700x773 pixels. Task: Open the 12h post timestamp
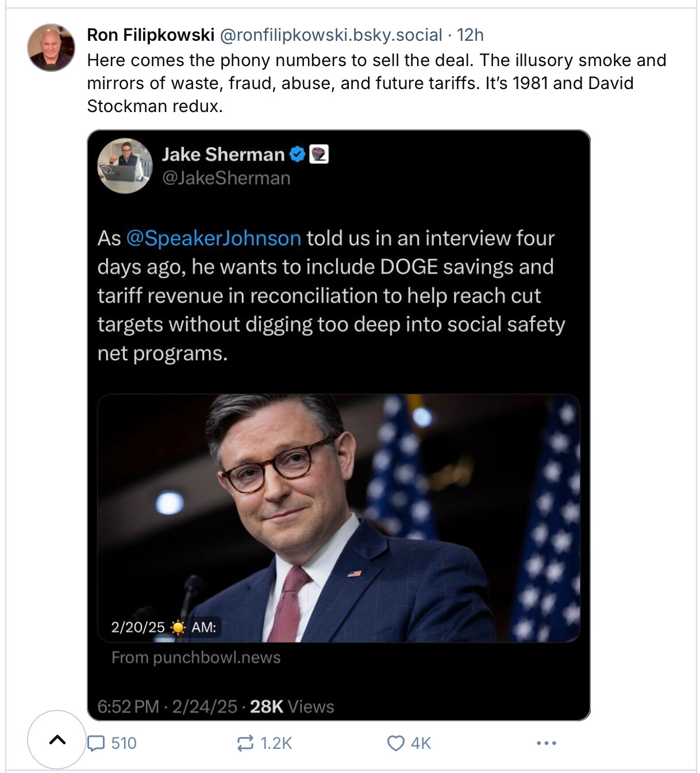pos(470,35)
